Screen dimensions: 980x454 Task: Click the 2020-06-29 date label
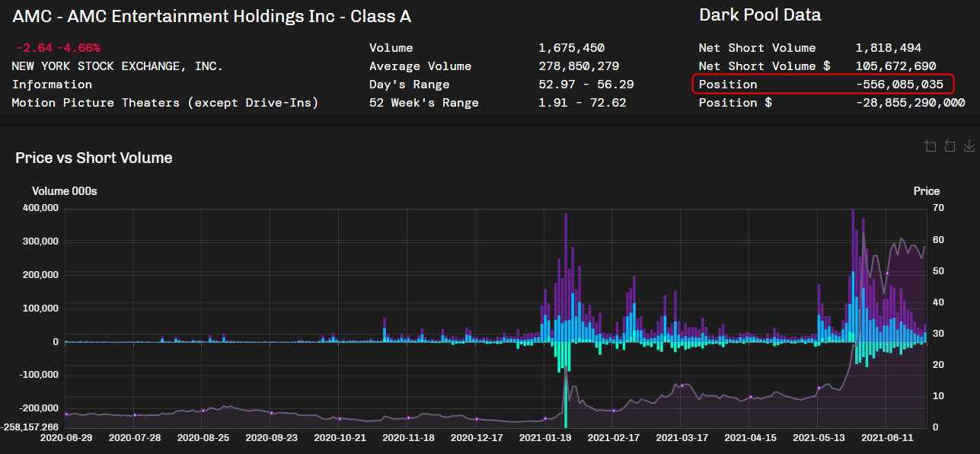[x=65, y=438]
